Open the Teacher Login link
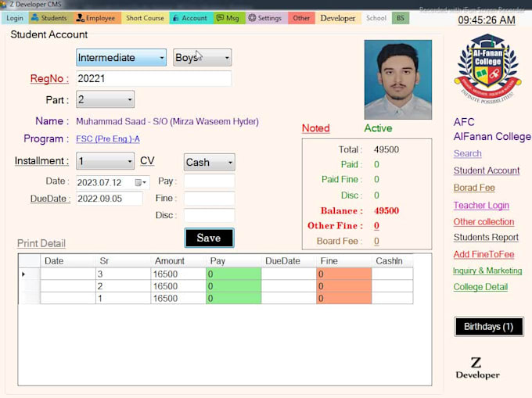 pyautogui.click(x=481, y=205)
